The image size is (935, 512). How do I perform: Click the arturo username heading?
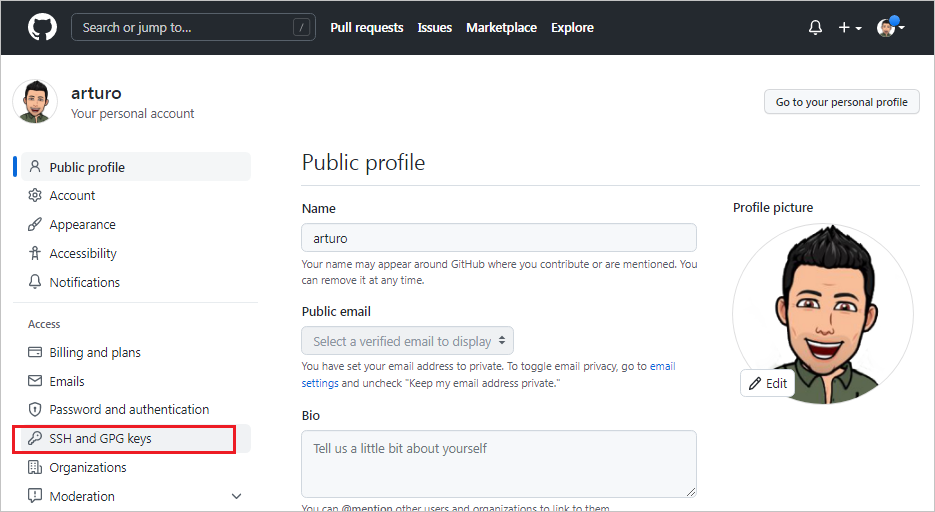coord(96,93)
